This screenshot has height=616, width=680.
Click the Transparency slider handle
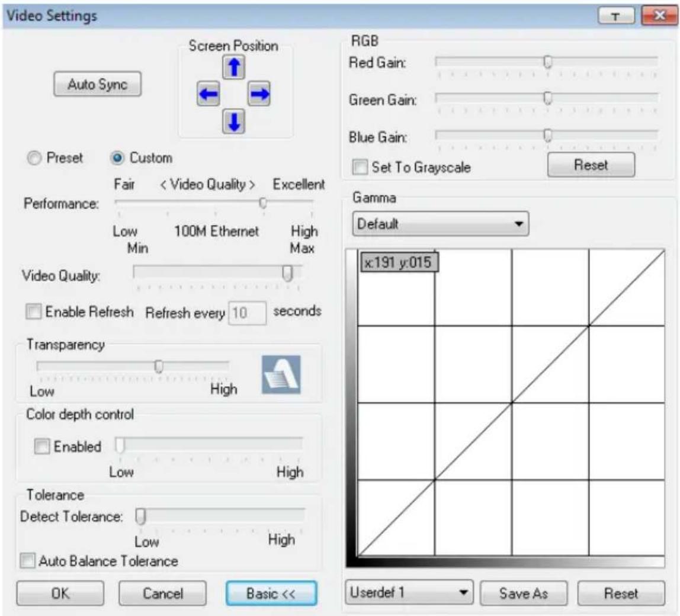click(x=159, y=367)
